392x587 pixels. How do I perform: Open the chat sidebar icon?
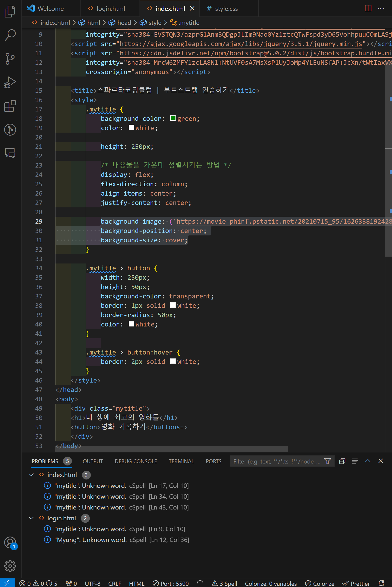pyautogui.click(x=10, y=153)
